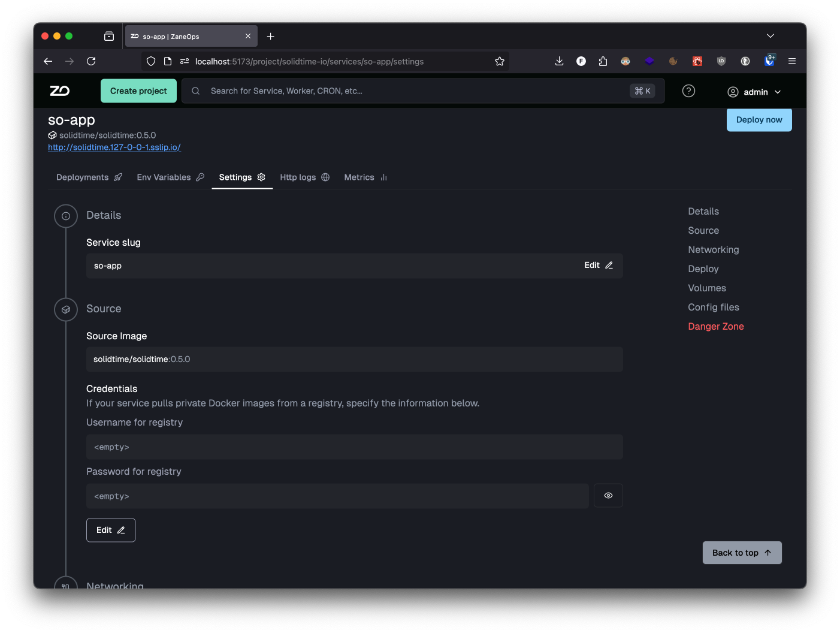Jump to Networking in side navigation
Image resolution: width=840 pixels, height=633 pixels.
(x=714, y=250)
